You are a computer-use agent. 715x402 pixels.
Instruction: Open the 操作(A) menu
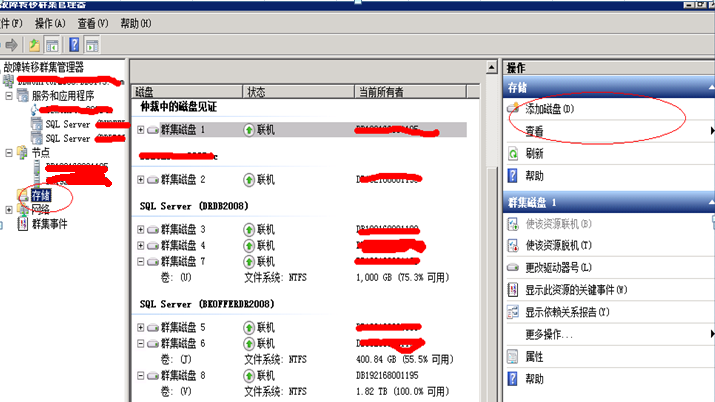click(50, 22)
